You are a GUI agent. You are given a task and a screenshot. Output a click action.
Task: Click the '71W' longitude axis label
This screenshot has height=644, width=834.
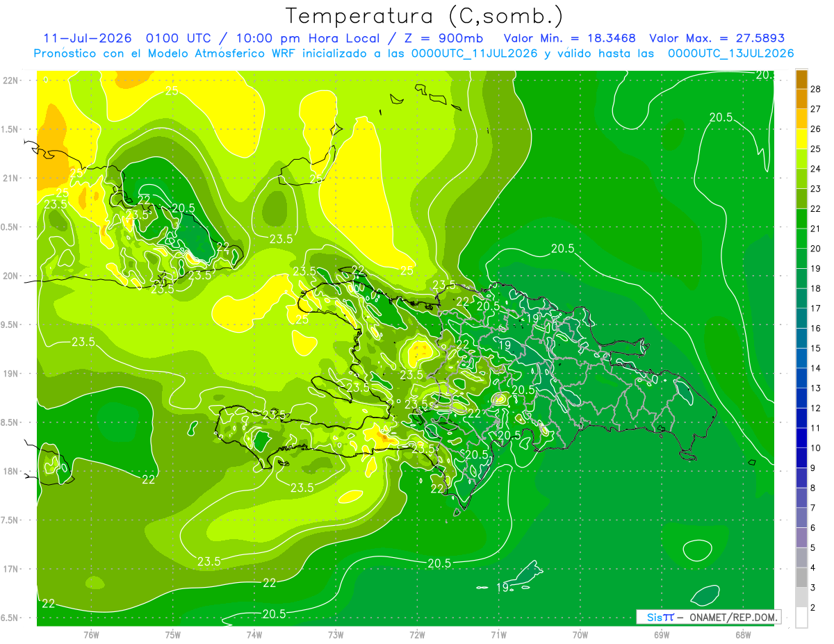(x=498, y=634)
